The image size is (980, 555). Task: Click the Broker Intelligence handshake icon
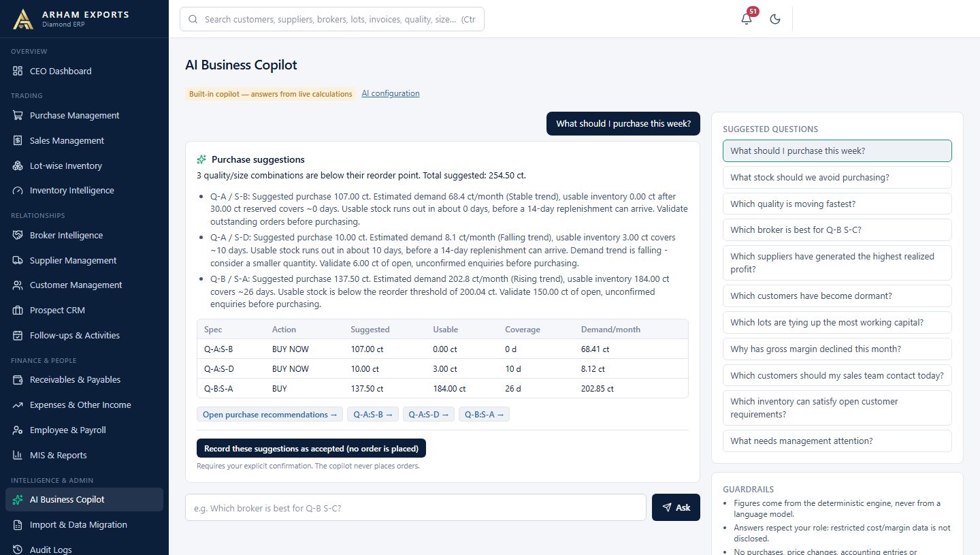point(18,235)
